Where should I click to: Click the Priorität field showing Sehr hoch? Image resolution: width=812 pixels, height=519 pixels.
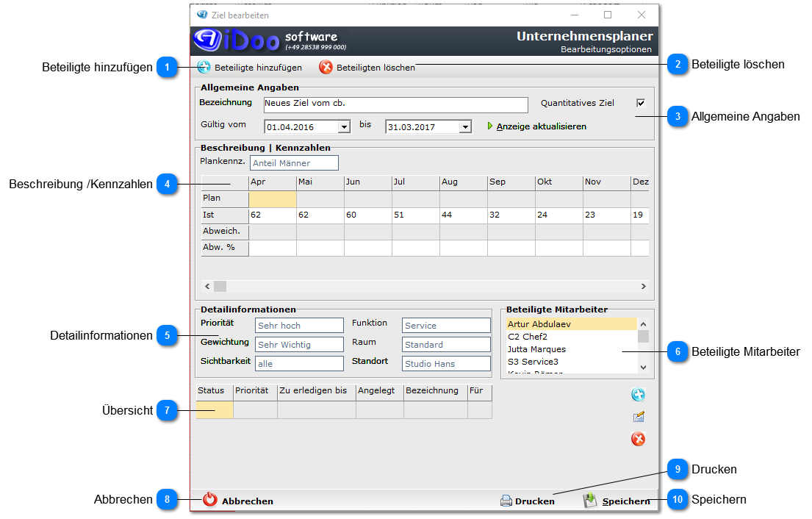click(299, 325)
